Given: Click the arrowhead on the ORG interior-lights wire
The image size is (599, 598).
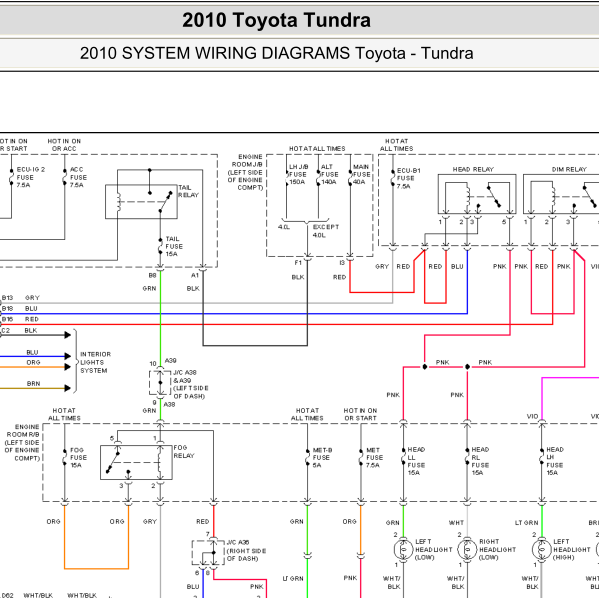Looking at the screenshot, I should point(68,367).
